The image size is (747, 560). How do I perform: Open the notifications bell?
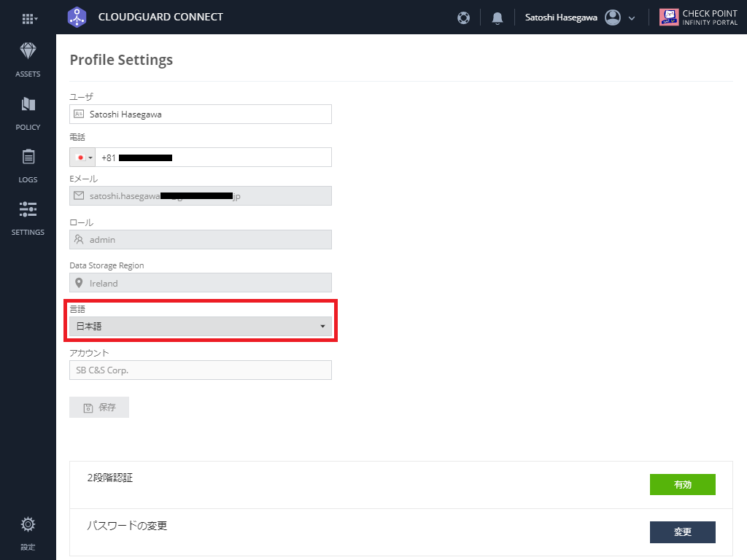pos(498,18)
